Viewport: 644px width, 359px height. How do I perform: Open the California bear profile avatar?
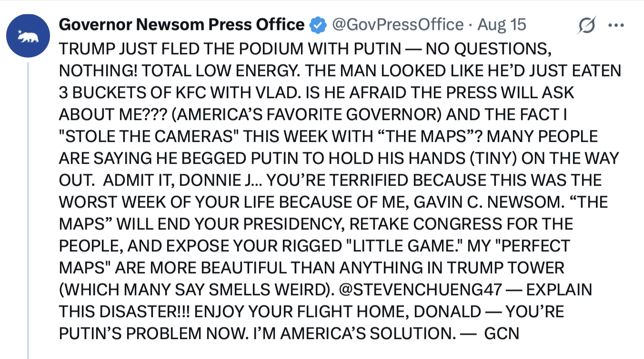click(x=28, y=36)
